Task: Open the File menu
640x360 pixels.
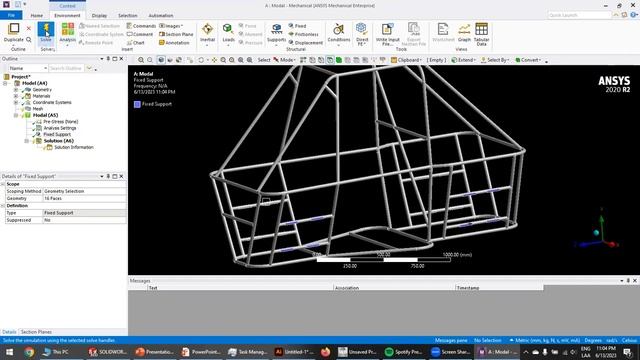Action: [11, 15]
